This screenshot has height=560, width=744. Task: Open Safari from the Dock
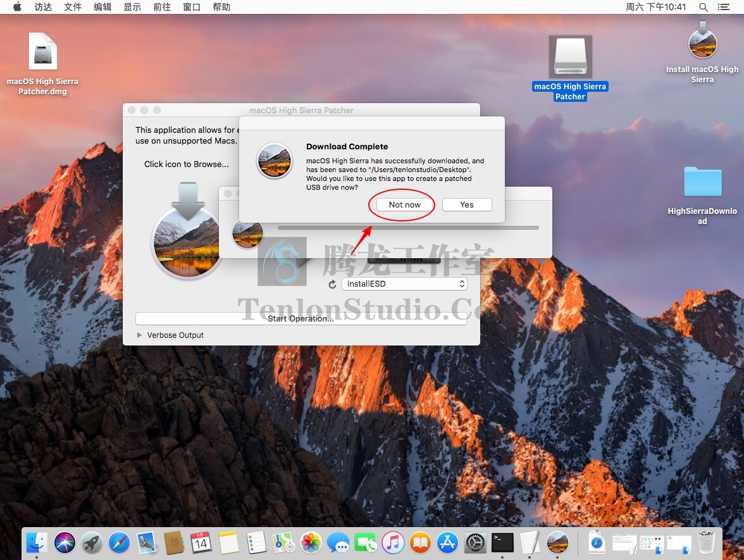[x=119, y=542]
